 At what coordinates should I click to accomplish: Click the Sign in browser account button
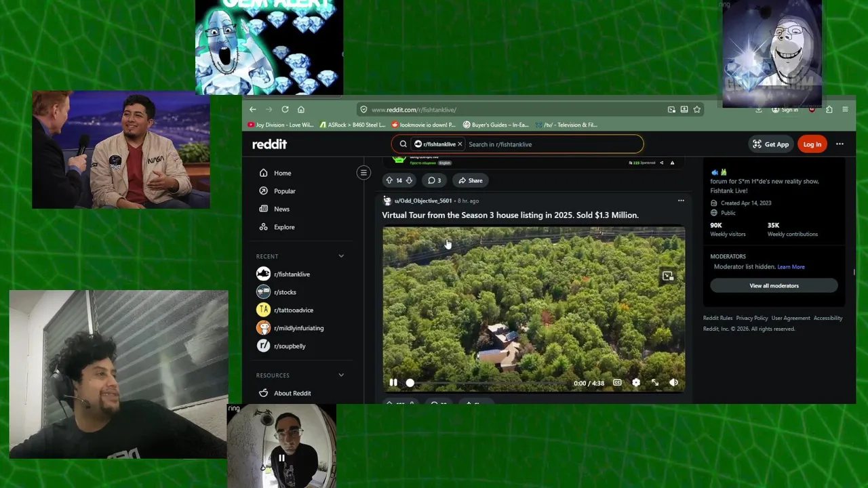point(785,109)
